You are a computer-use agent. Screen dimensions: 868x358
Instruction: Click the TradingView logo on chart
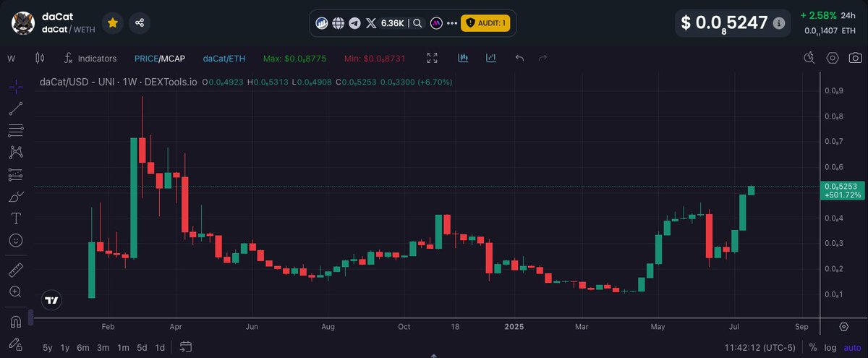click(x=51, y=300)
